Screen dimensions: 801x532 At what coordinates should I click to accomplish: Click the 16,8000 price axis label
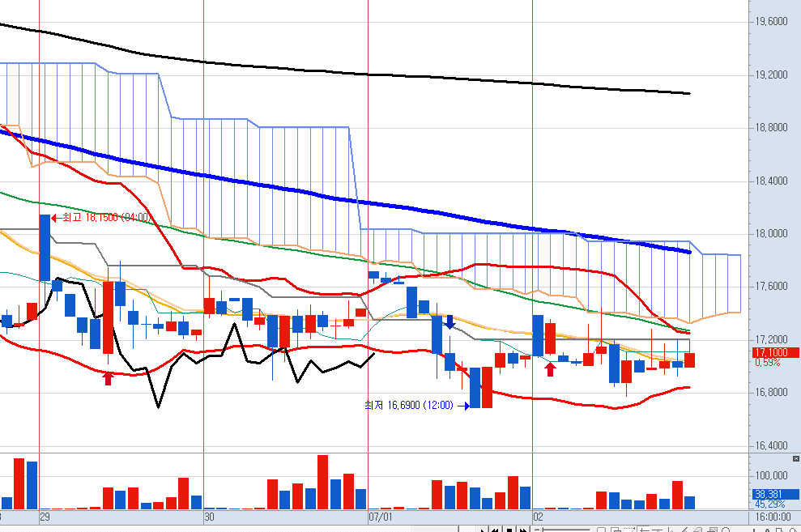[771, 393]
